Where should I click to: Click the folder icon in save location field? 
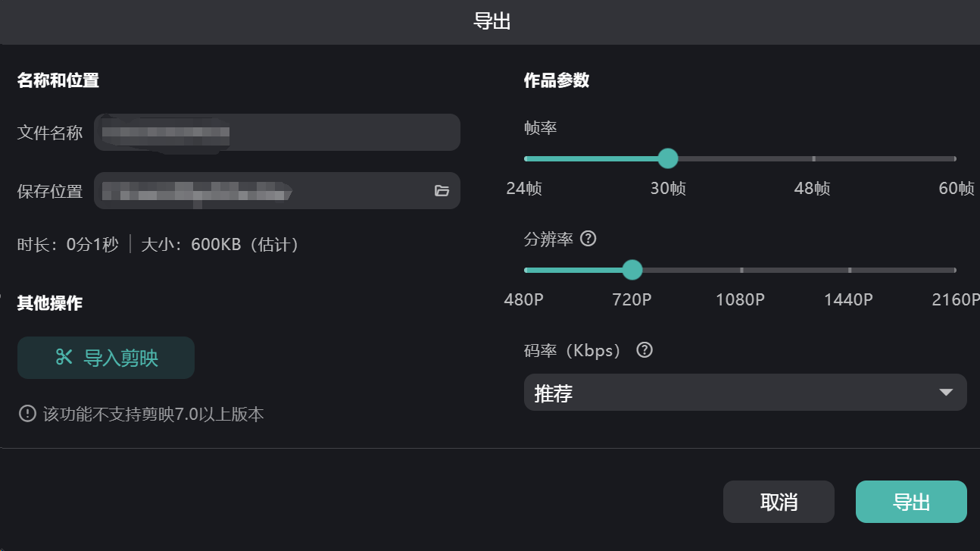442,191
